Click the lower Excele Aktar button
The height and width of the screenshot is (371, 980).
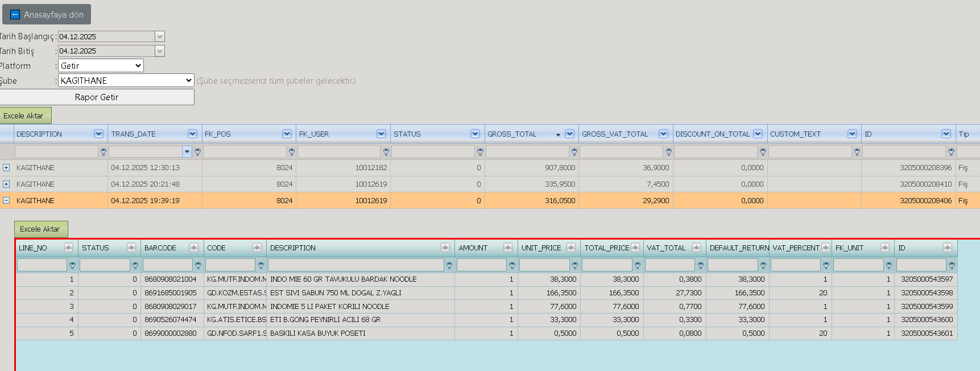(x=40, y=229)
